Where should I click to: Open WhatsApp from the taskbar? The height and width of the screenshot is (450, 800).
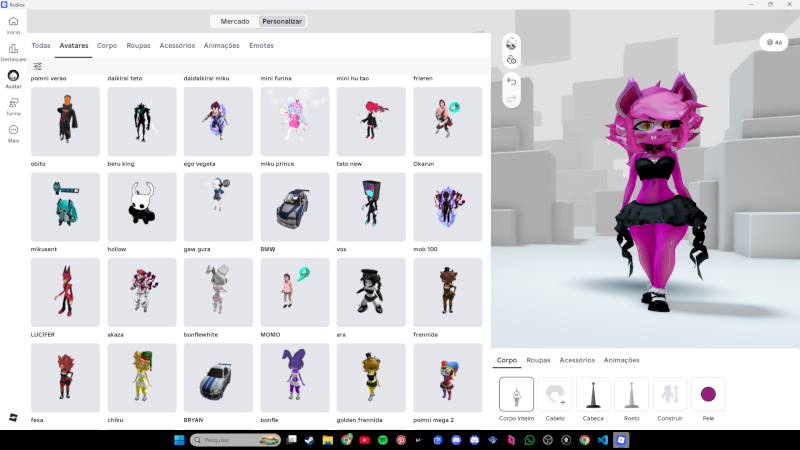click(x=529, y=440)
